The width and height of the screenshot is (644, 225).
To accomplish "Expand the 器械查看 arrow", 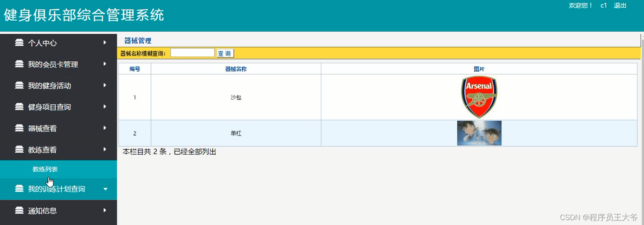I will [105, 128].
